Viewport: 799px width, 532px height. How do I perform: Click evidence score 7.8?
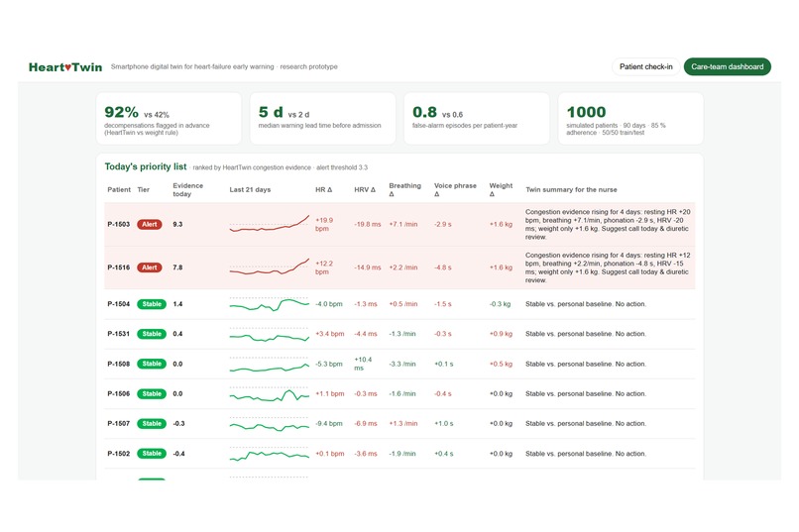tap(177, 267)
